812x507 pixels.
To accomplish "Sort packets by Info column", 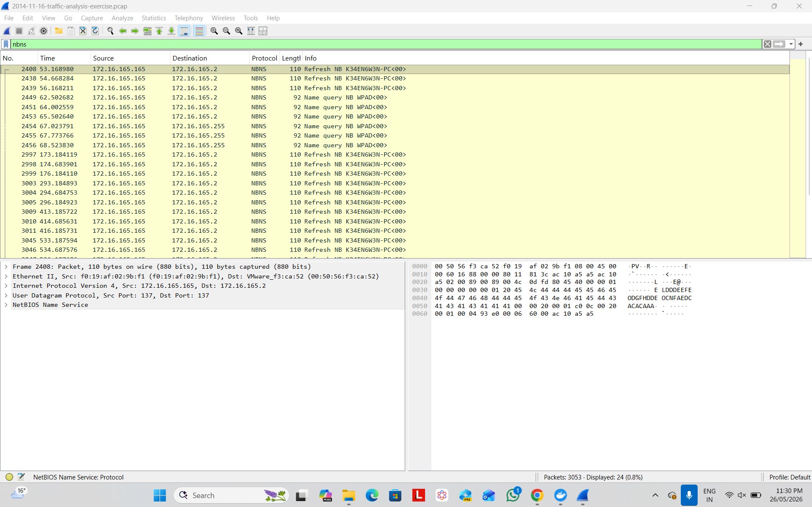I will pos(545,58).
